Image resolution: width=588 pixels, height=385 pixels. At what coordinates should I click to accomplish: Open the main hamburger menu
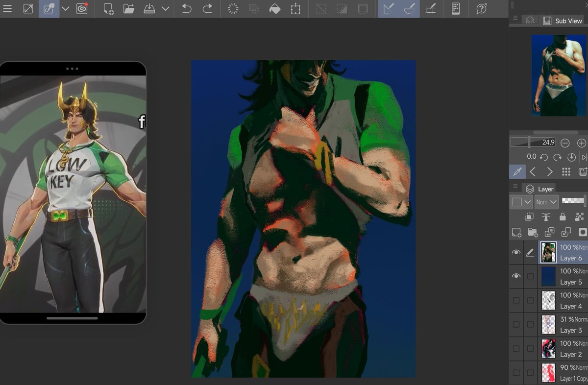click(7, 8)
